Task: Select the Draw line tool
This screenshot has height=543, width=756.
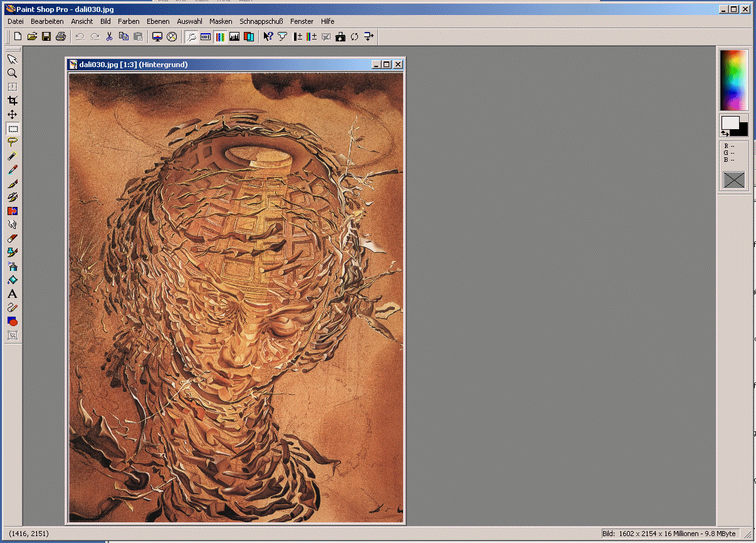Action: [12, 307]
